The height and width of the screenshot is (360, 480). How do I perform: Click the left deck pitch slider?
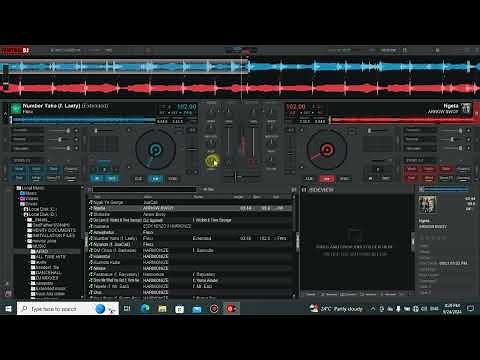(x=191, y=149)
